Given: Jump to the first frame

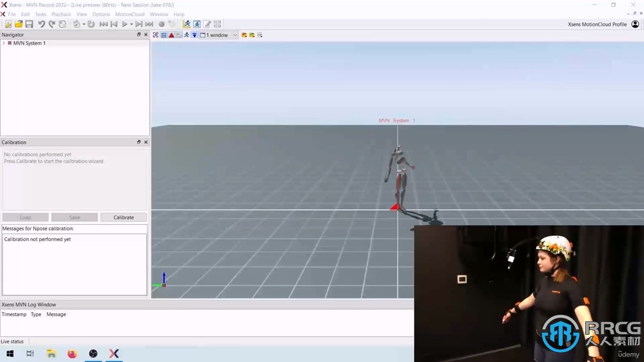Looking at the screenshot, I should click(104, 24).
